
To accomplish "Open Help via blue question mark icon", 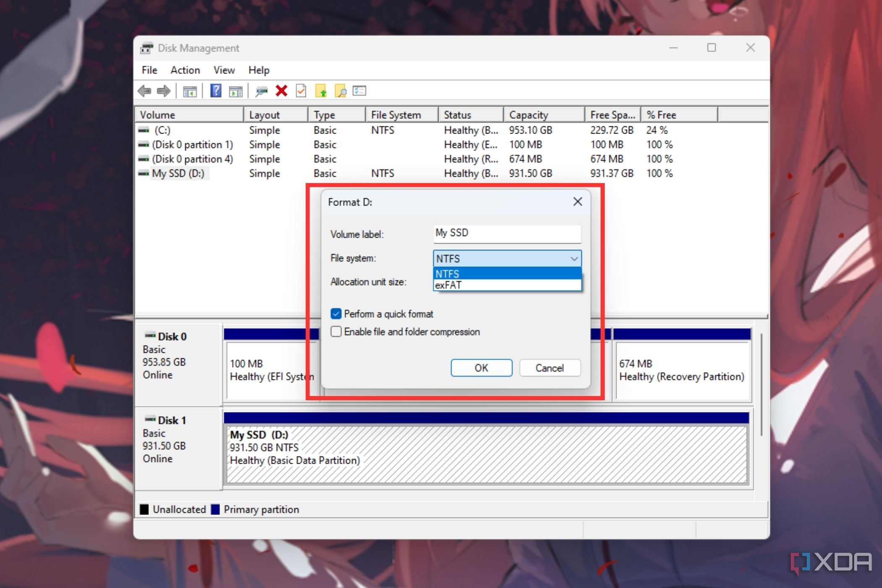I will point(216,91).
